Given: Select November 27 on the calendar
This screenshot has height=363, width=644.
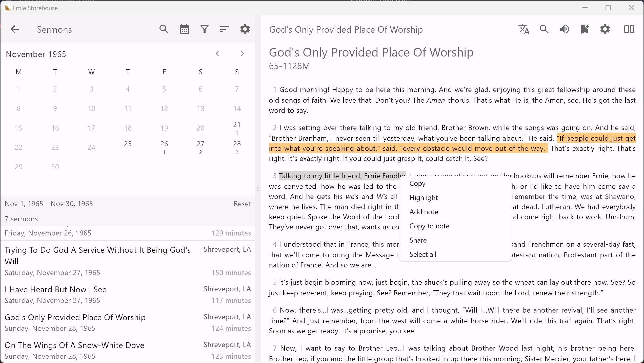Looking at the screenshot, I should point(200,147).
